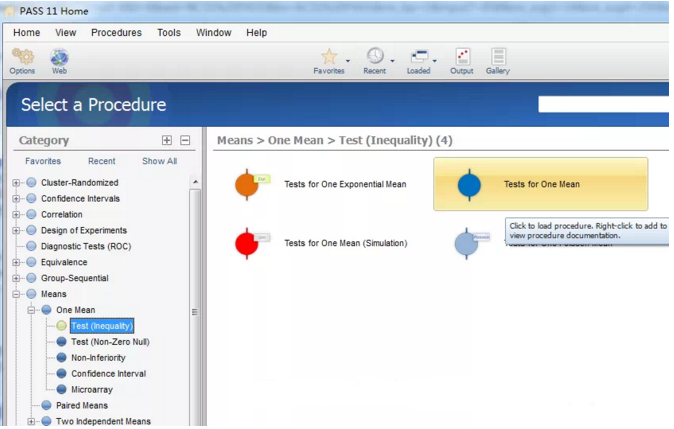Image resolution: width=674 pixels, height=429 pixels.
Task: Click the Web globe icon
Action: pyautogui.click(x=59, y=58)
